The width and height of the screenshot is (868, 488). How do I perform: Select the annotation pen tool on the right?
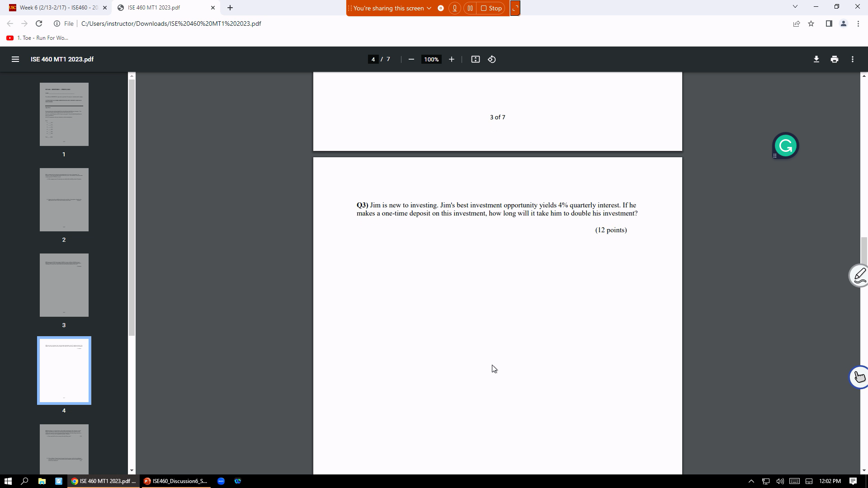(860, 275)
